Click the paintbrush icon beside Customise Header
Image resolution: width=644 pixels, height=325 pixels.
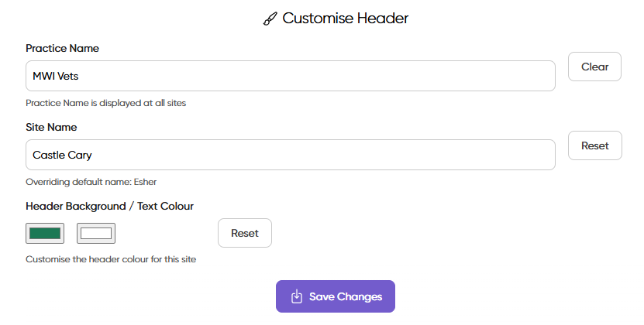[x=270, y=19]
